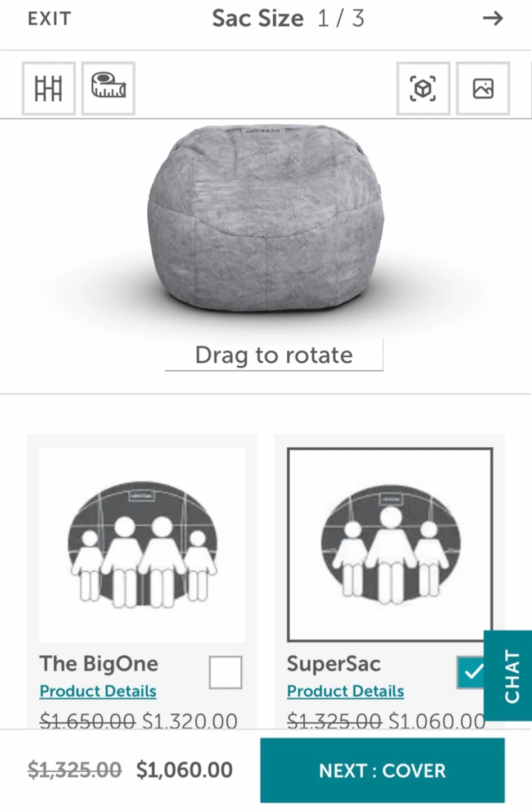Exit the sac configurator
Screen dimensions: 532x810
pyautogui.click(x=49, y=19)
